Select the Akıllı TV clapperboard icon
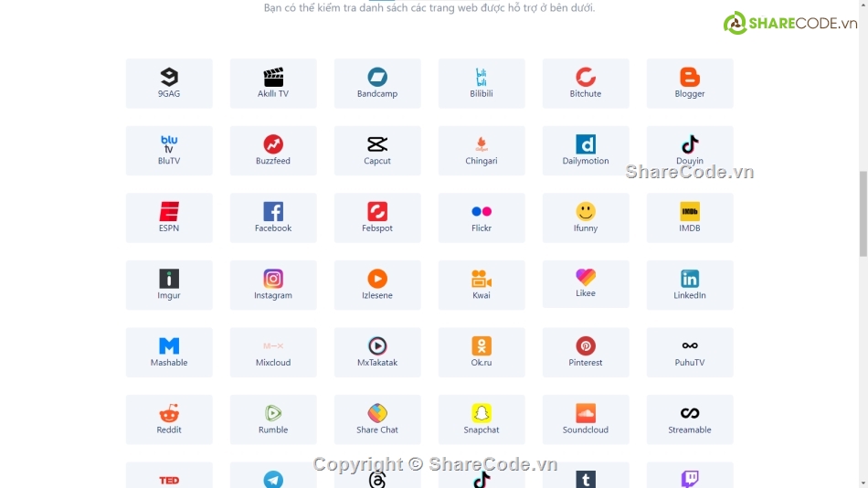Image resolution: width=868 pixels, height=488 pixels. (273, 77)
